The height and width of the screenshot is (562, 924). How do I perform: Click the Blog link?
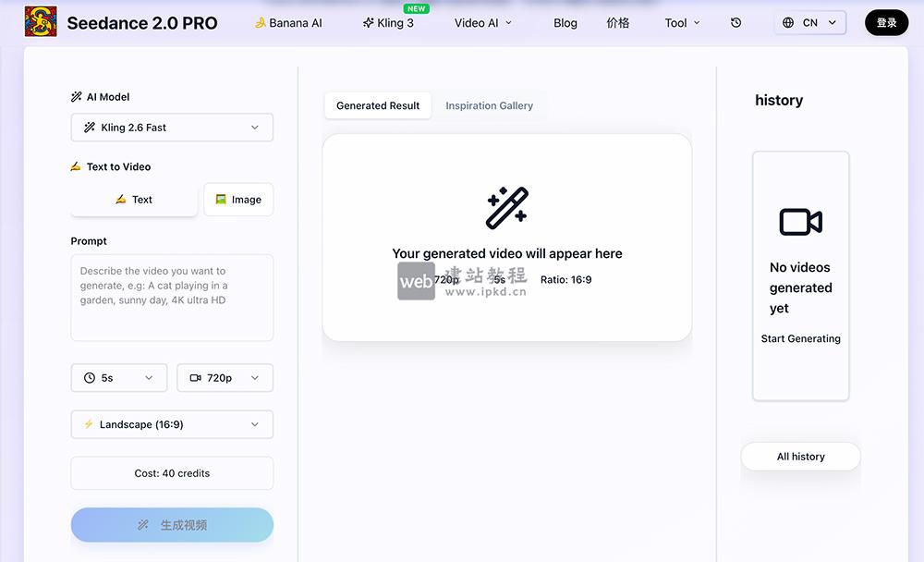565,23
